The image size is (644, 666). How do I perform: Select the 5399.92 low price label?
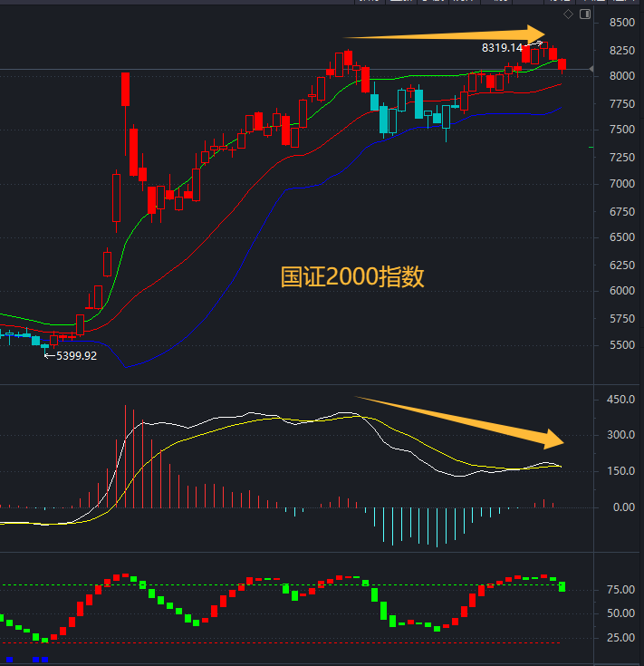76,356
